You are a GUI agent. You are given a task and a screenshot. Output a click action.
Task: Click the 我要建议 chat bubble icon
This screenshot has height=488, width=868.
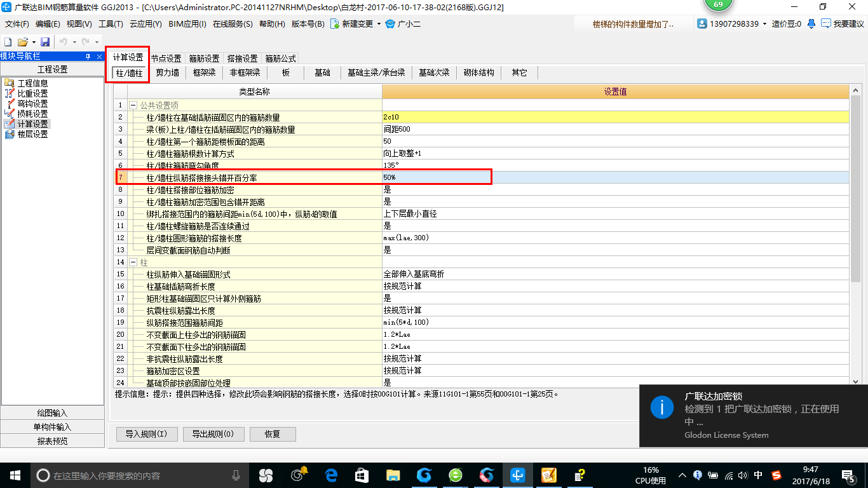coord(826,24)
